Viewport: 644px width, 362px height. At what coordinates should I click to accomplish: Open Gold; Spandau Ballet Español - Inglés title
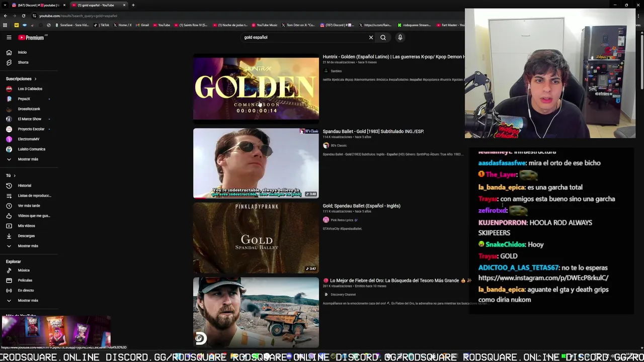click(x=361, y=206)
